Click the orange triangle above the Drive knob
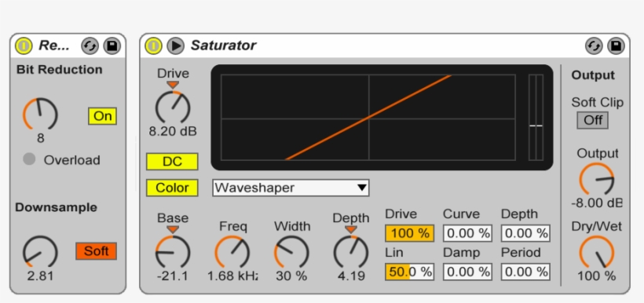 coord(173,85)
